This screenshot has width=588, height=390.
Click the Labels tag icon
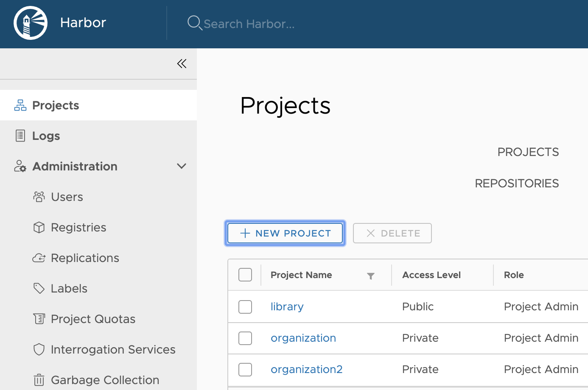[x=39, y=288]
